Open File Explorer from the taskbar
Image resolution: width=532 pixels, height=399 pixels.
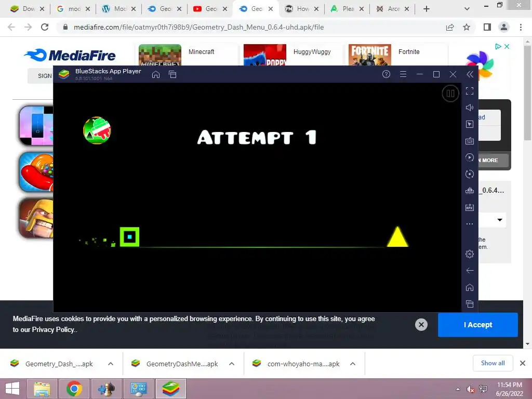42,389
